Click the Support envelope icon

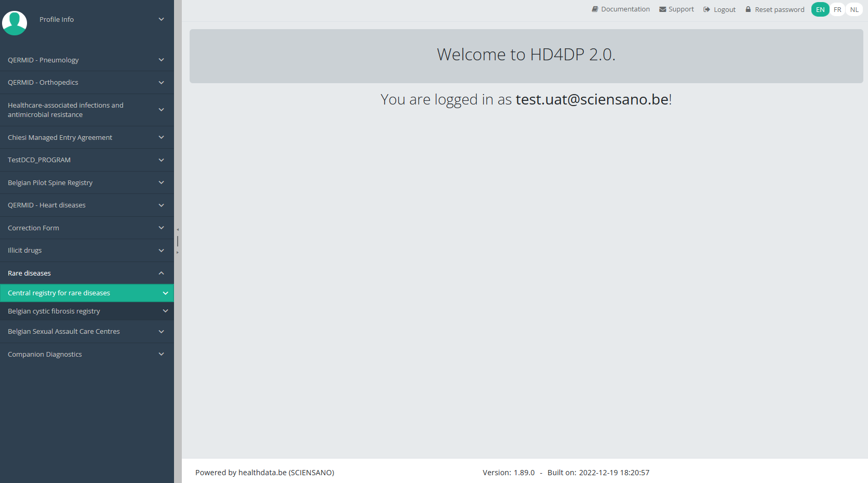[x=662, y=9]
